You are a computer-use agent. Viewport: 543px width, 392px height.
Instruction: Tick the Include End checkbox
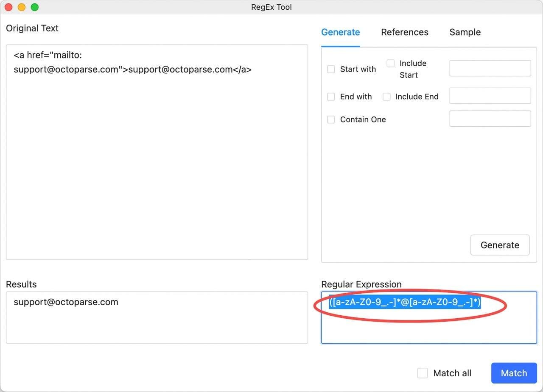pos(386,97)
